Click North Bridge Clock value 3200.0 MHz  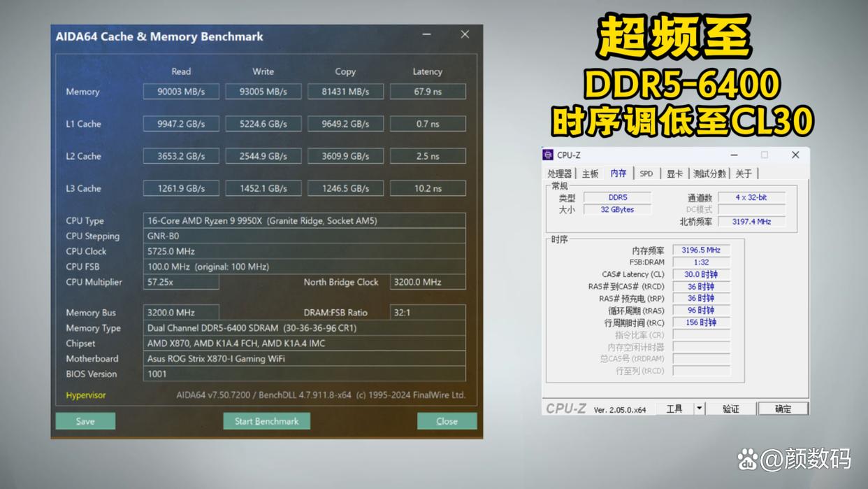pyautogui.click(x=428, y=282)
